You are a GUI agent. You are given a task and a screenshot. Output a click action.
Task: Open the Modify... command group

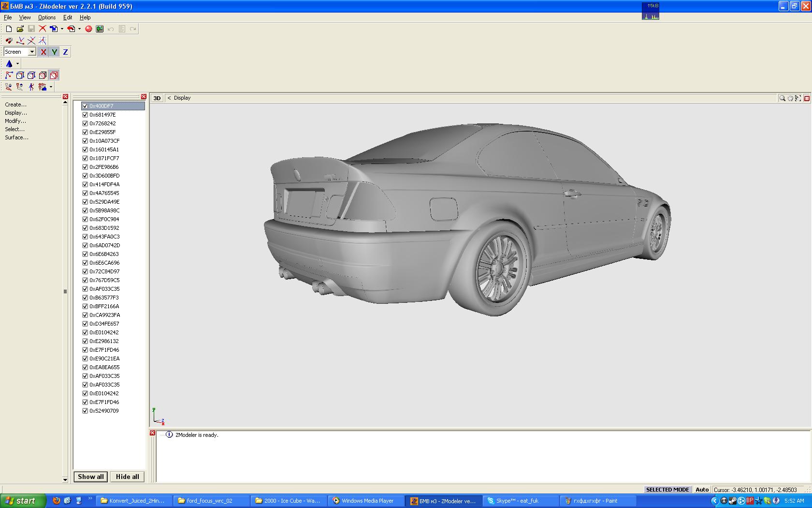[x=15, y=121]
